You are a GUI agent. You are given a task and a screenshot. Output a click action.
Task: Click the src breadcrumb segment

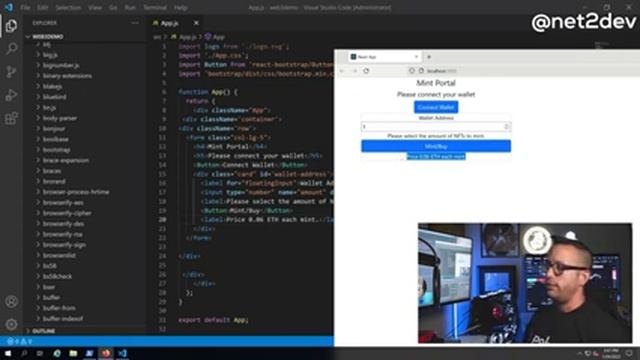(157, 37)
